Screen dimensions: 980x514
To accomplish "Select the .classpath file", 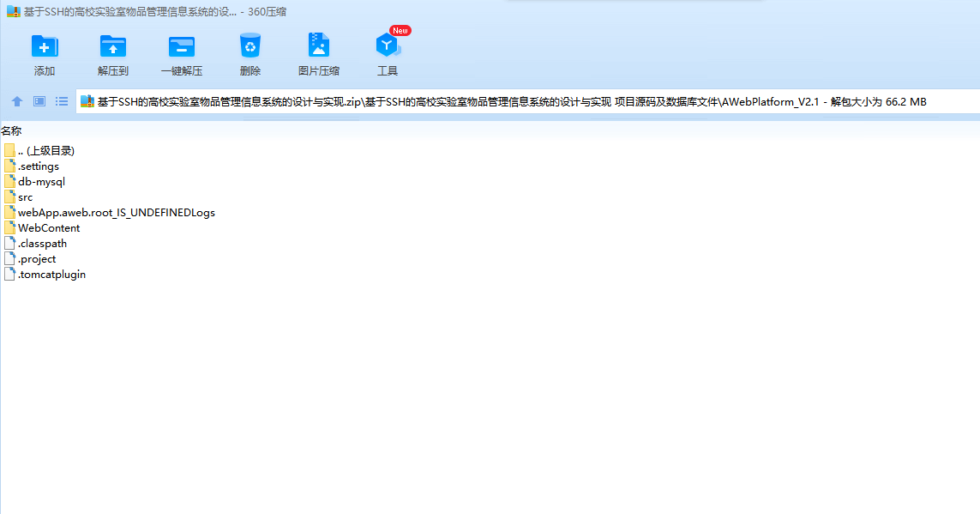I will 36,243.
